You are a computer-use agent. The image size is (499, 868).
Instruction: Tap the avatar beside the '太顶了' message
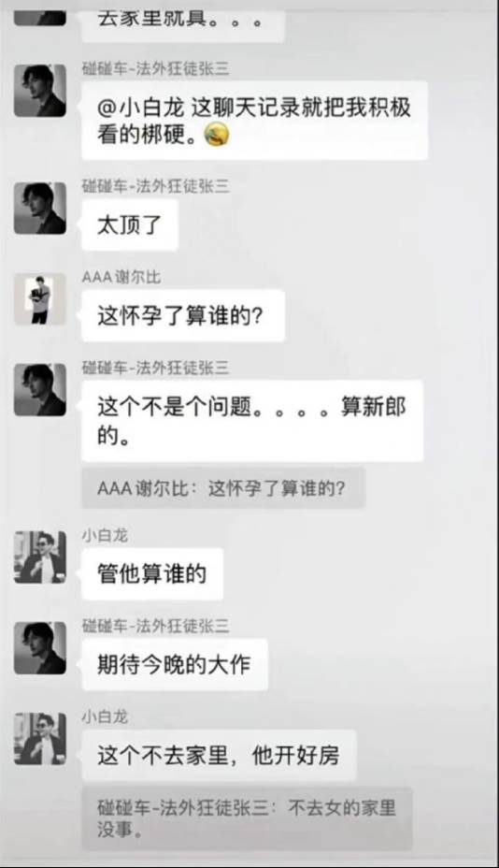pyautogui.click(x=40, y=209)
